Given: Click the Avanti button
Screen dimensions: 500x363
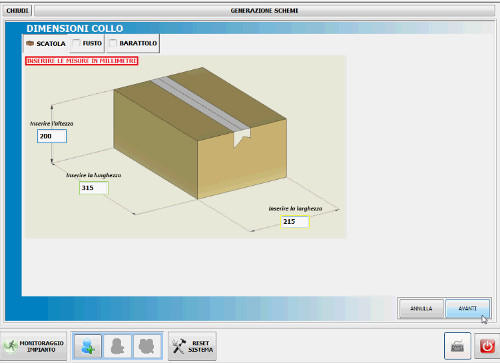Looking at the screenshot, I should (x=467, y=308).
